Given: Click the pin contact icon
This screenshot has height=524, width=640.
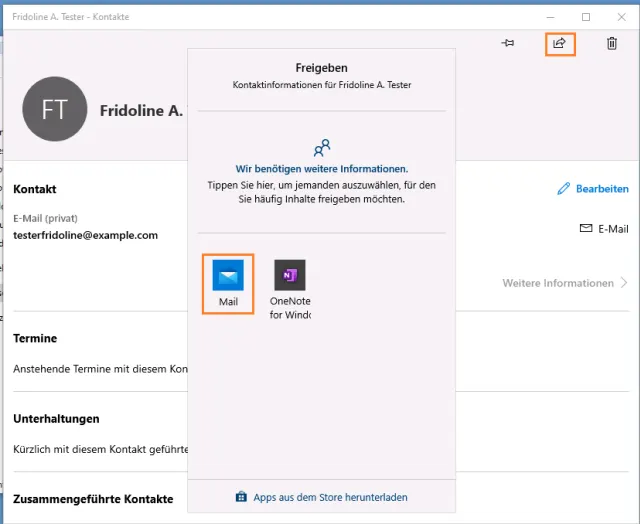Looking at the screenshot, I should click(x=508, y=43).
